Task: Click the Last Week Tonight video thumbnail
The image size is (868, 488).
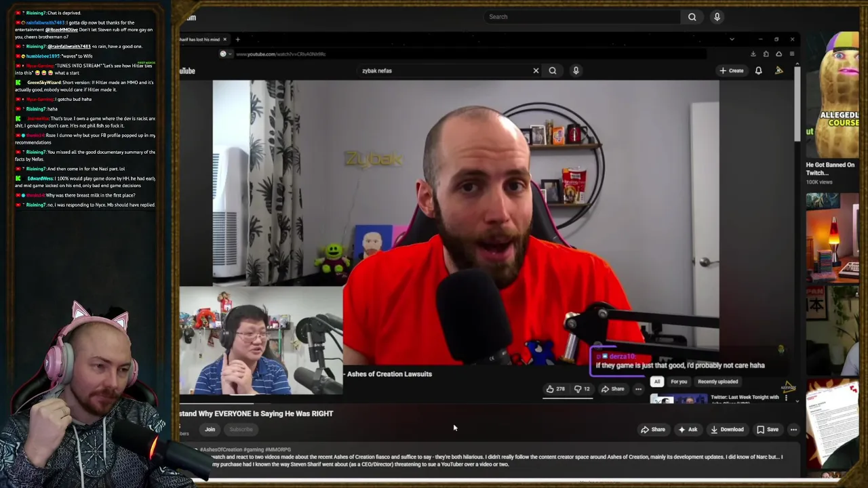Action: tap(678, 400)
